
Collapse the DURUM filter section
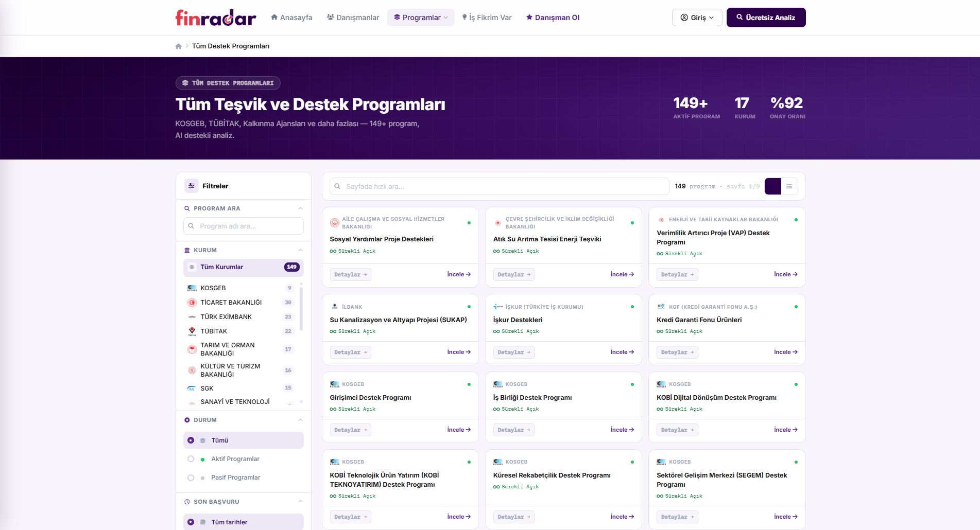pyautogui.click(x=301, y=420)
